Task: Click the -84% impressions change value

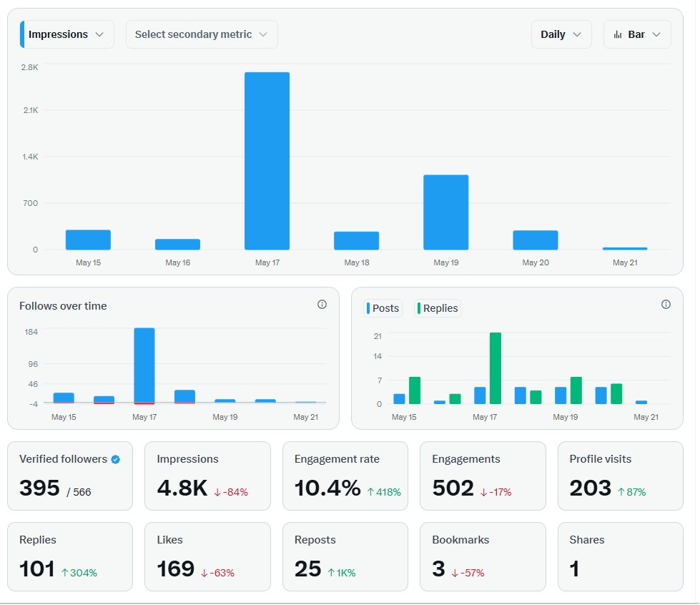Action: (x=231, y=492)
